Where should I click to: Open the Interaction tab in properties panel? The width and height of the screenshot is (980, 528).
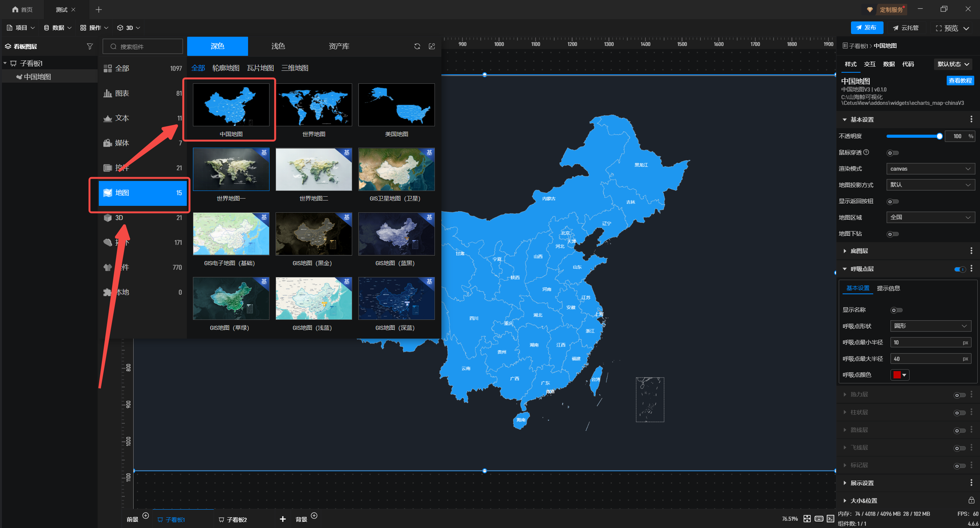pyautogui.click(x=869, y=64)
